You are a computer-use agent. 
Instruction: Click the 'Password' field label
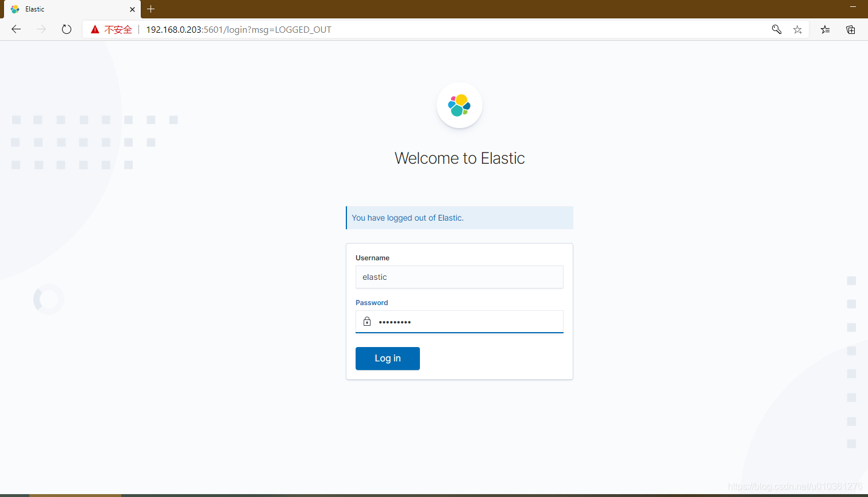(x=372, y=303)
